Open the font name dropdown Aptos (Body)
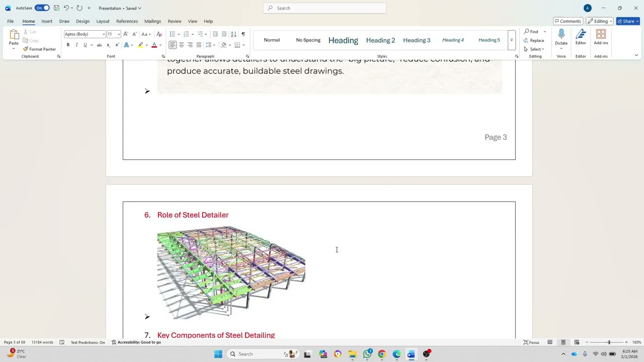This screenshot has height=362, width=644. 104,34
